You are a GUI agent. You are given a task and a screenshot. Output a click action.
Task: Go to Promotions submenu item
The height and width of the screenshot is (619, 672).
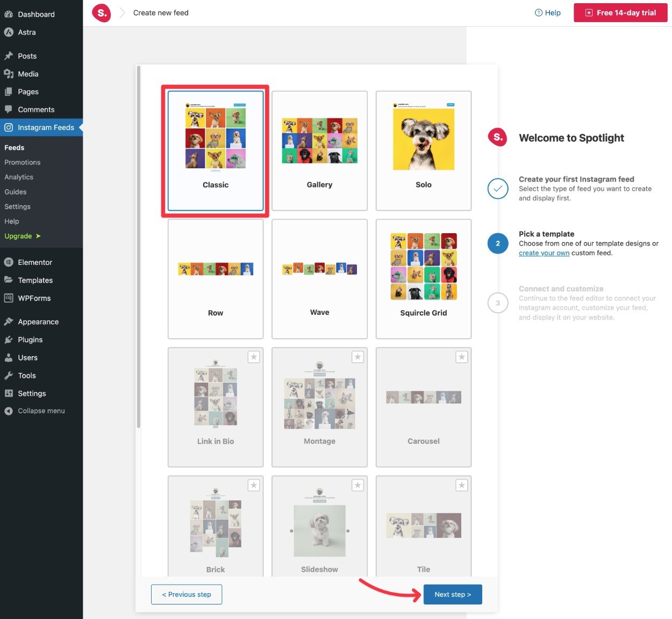click(x=23, y=162)
